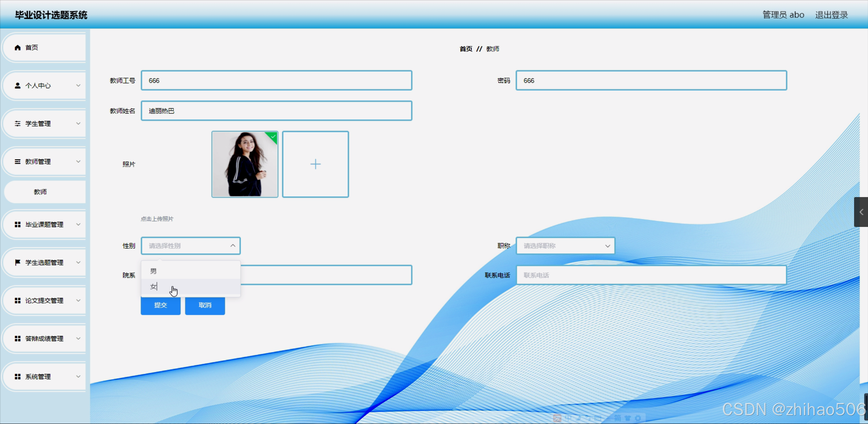Click 退出登录 logout link

coord(831,15)
